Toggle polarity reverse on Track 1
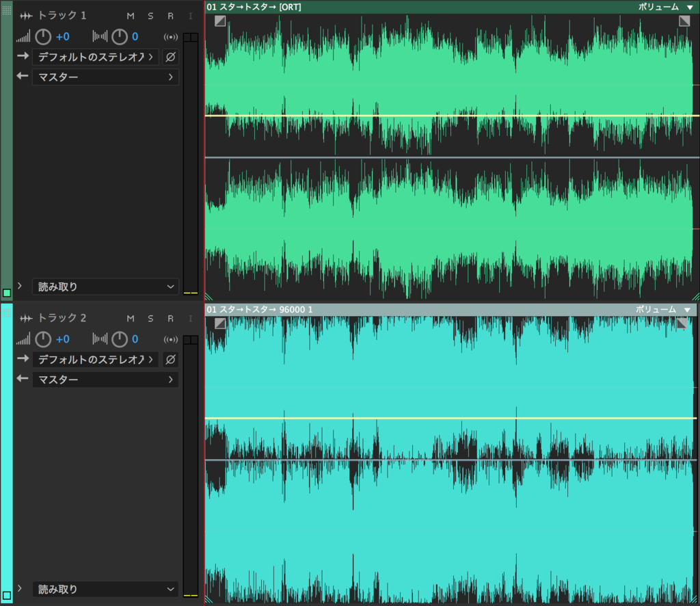Viewport: 700px width, 606px height. [x=170, y=57]
